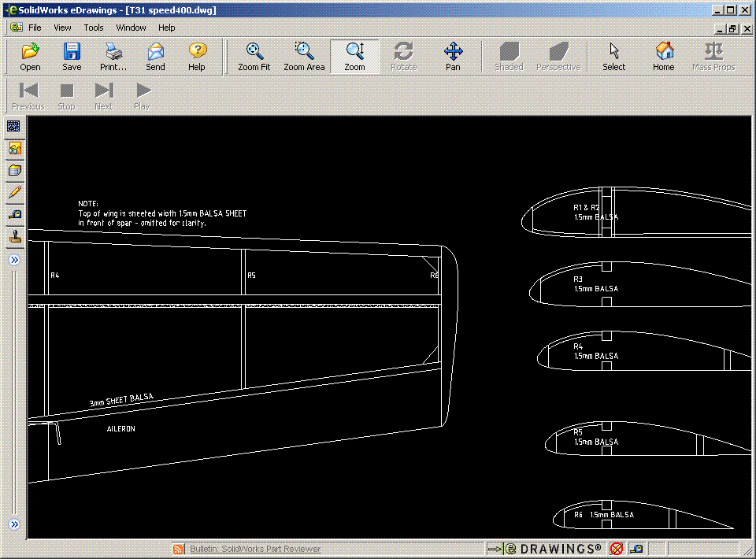The width and height of the screenshot is (756, 559).
Task: Restore the inner document window
Action: coord(733,29)
